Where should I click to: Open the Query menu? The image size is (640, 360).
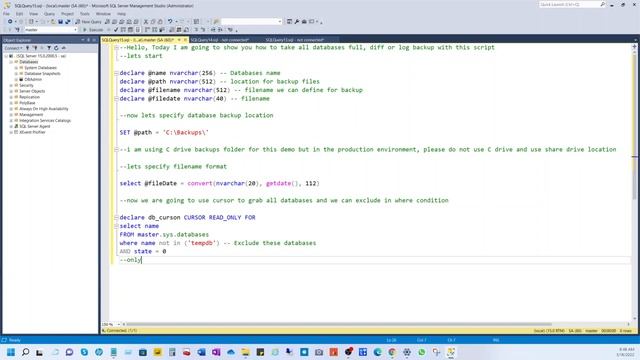pyautogui.click(x=49, y=14)
